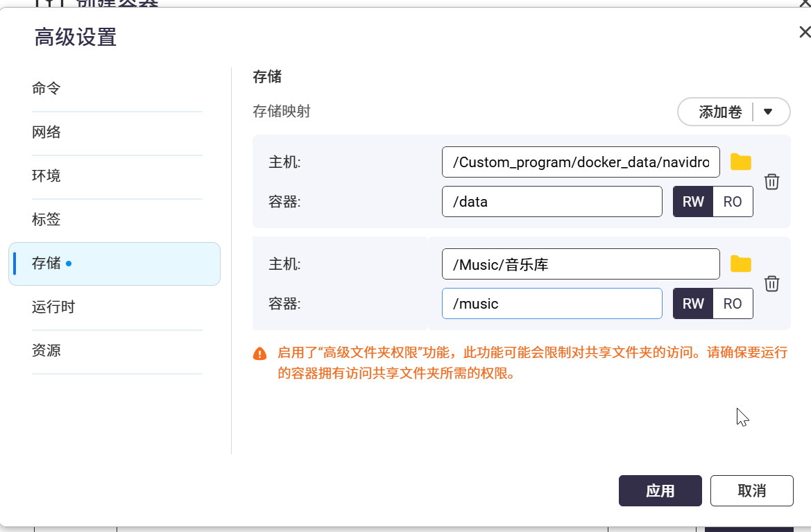811x532 pixels.
Task: Click the 应用 button
Action: click(x=660, y=491)
